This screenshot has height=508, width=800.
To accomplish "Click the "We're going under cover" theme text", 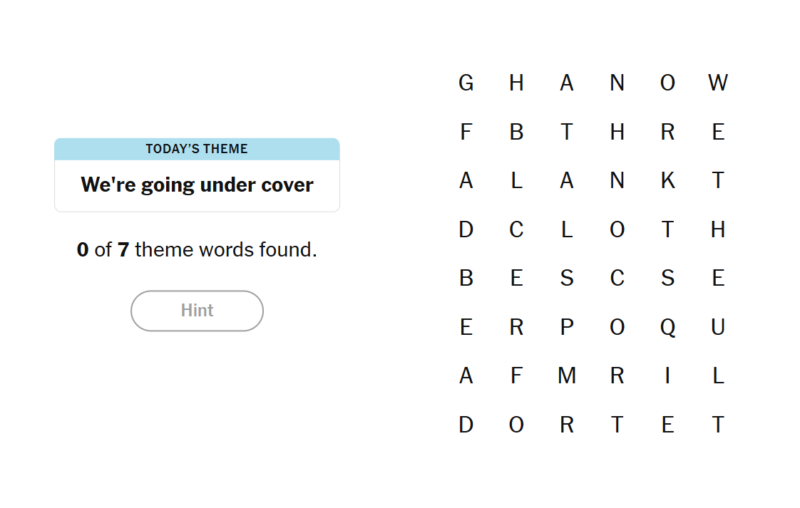I will (197, 185).
